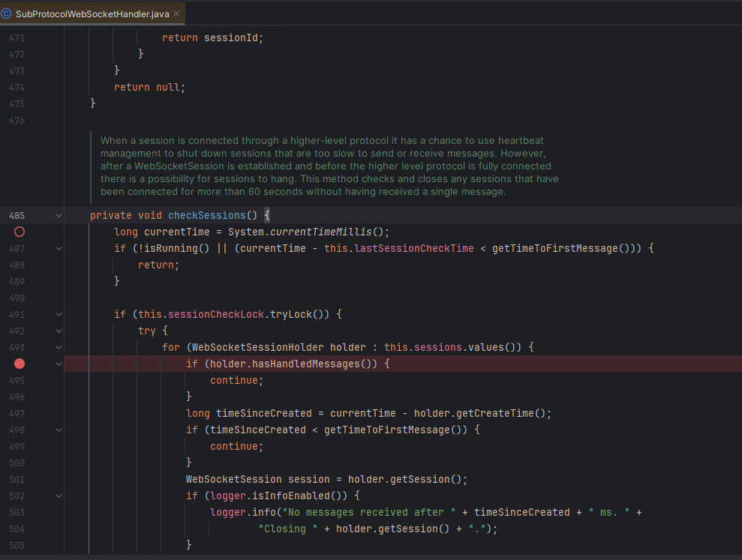
Task: Click line number 501 in the gutter
Action: (x=17, y=480)
